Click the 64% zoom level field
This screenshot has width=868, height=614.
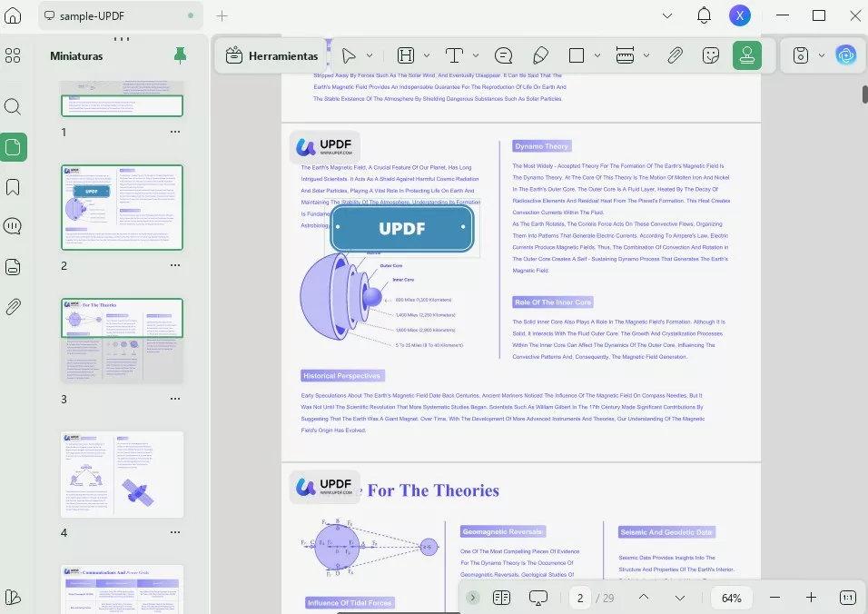pos(731,598)
